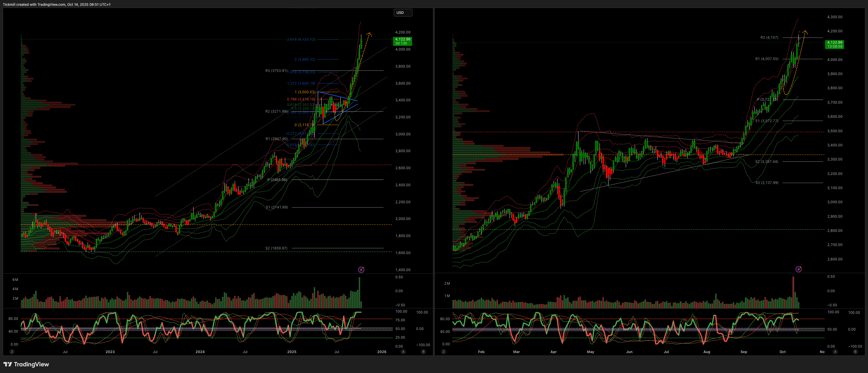The height and width of the screenshot is (373, 868).
Task: Toggle B scale button on left chart
Action: (x=423, y=352)
